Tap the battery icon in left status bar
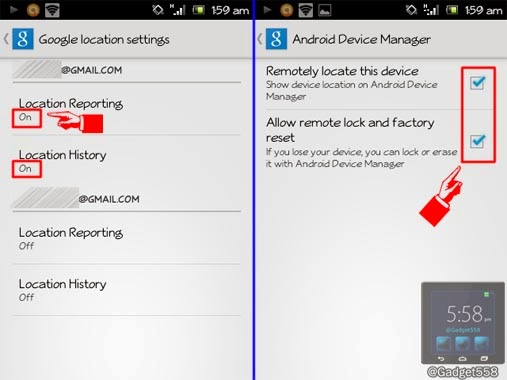507x380 pixels. click(x=199, y=10)
